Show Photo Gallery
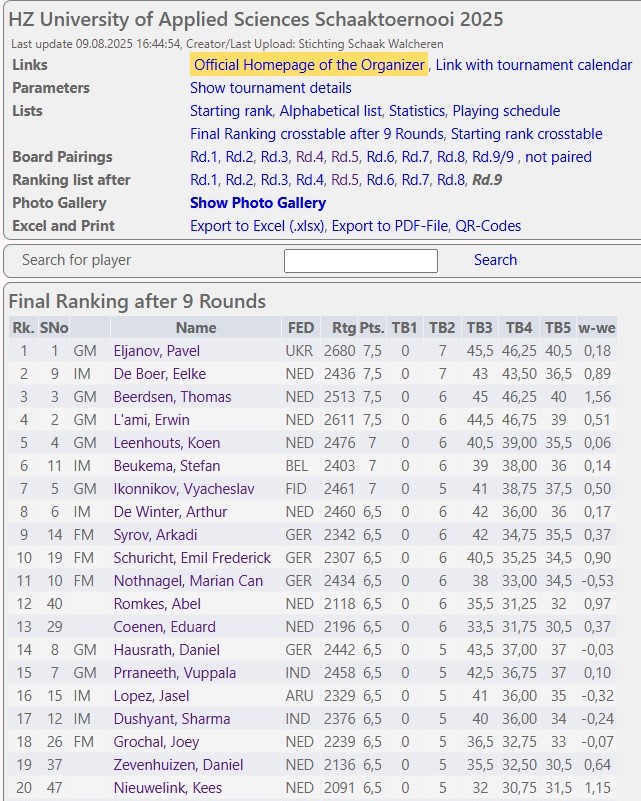 pyautogui.click(x=244, y=203)
